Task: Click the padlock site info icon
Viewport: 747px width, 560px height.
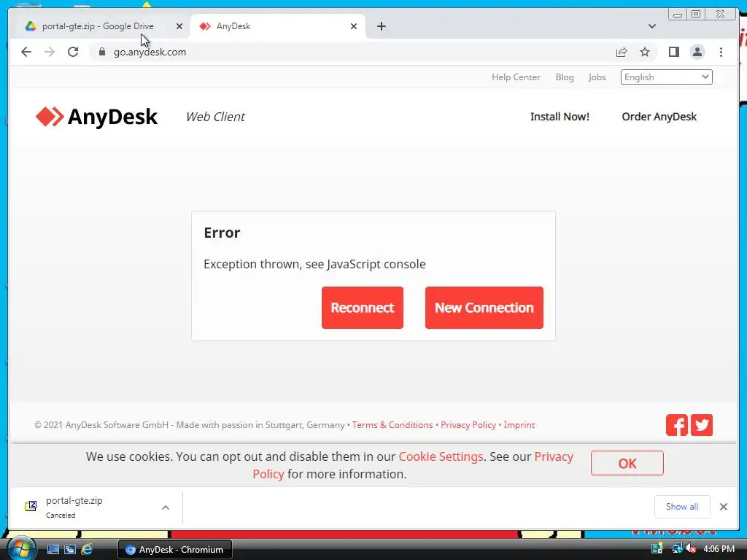Action: coord(102,52)
